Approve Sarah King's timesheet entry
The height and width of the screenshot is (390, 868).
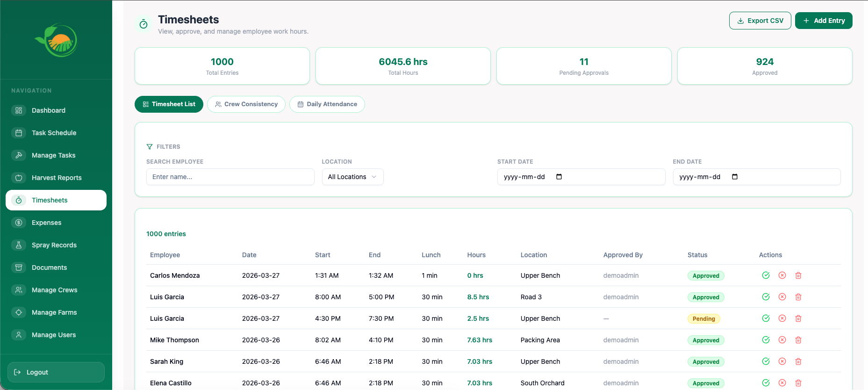(766, 361)
